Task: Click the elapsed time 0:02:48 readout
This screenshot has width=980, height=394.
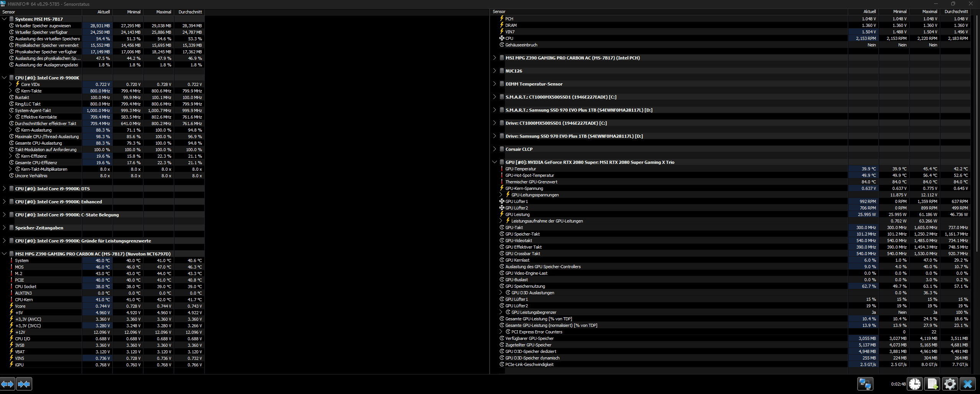Action: [898, 384]
